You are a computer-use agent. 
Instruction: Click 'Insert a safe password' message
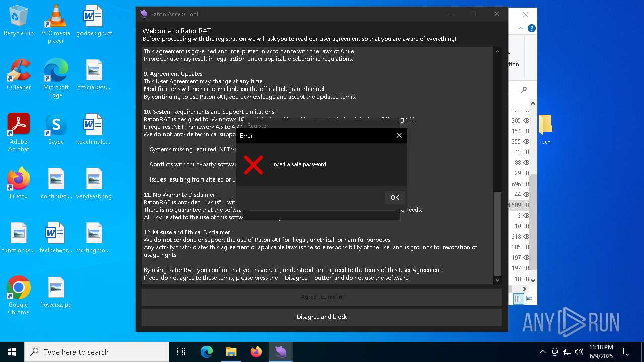pyautogui.click(x=299, y=164)
